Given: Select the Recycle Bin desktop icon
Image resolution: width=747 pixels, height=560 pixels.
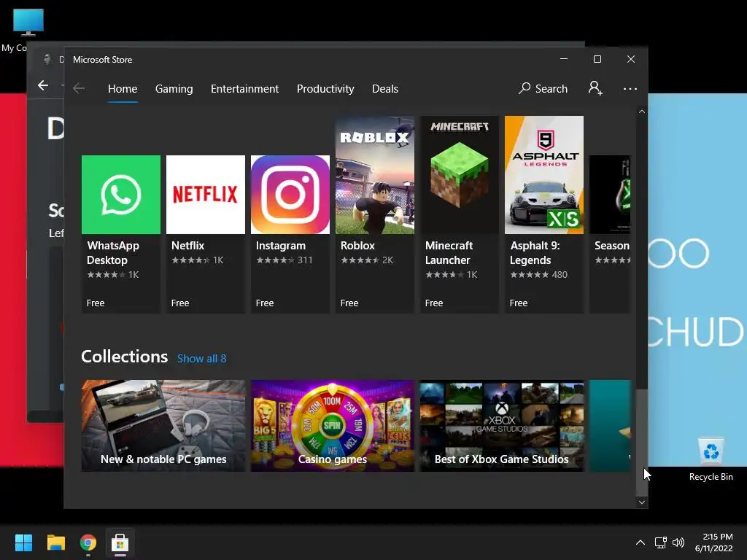Looking at the screenshot, I should 711,459.
